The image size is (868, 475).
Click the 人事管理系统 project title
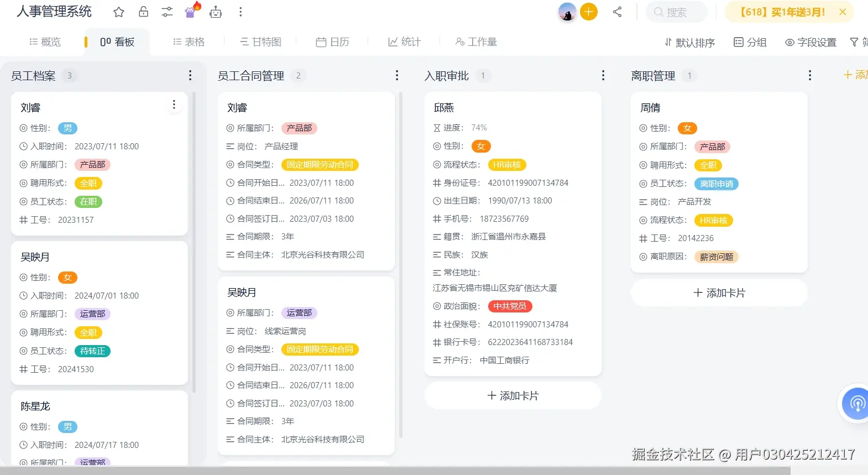(54, 12)
